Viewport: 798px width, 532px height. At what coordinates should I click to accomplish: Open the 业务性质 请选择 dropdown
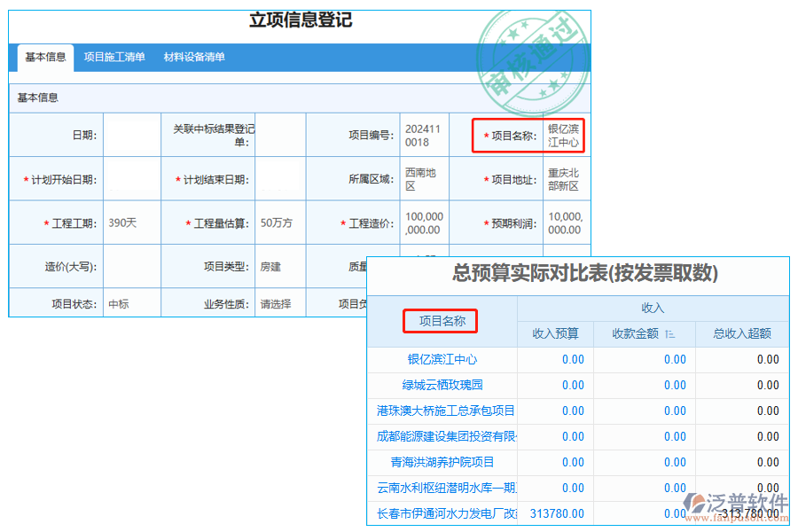click(x=279, y=302)
